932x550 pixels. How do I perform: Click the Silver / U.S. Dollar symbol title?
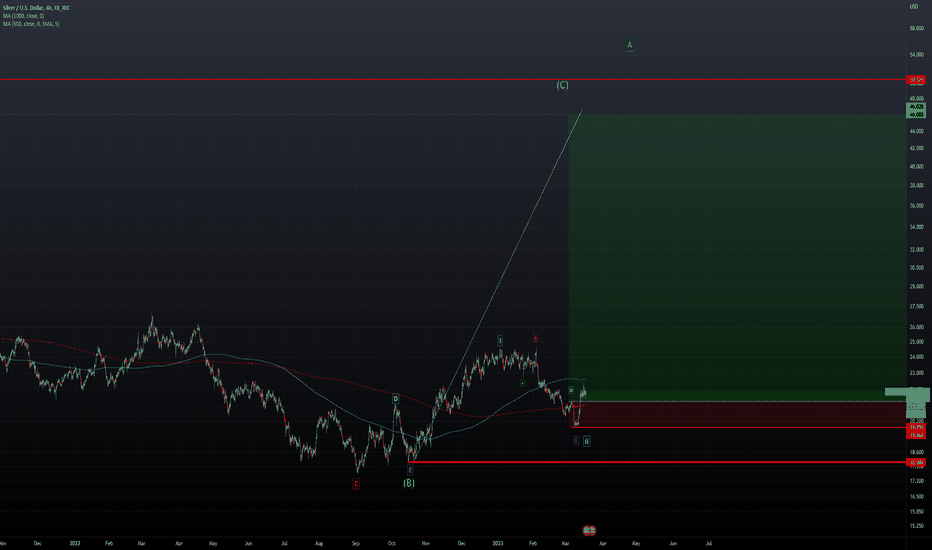[36, 8]
